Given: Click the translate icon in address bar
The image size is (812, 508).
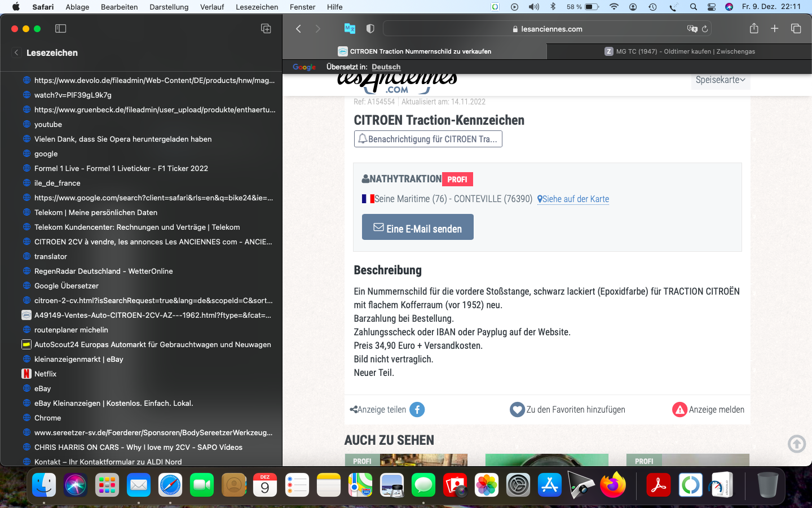Looking at the screenshot, I should tap(692, 29).
